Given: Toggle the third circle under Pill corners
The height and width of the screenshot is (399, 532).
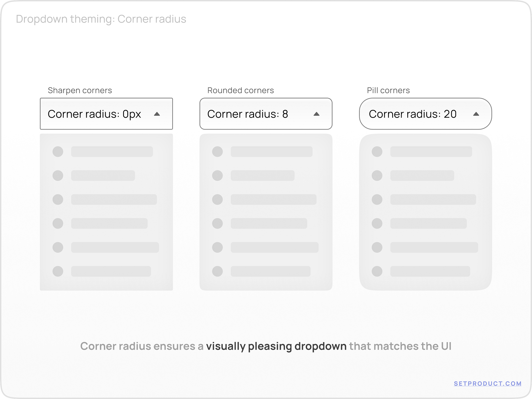Looking at the screenshot, I should (377, 199).
